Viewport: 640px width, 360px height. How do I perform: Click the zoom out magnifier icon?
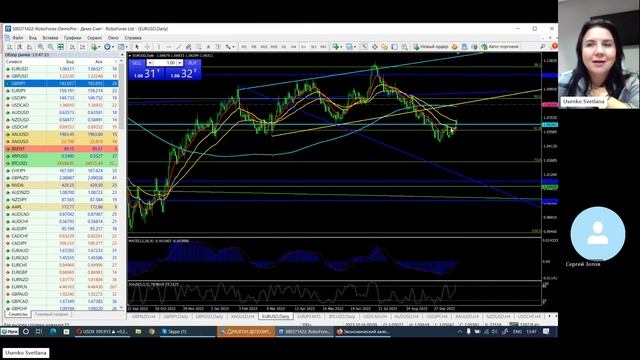[50, 47]
